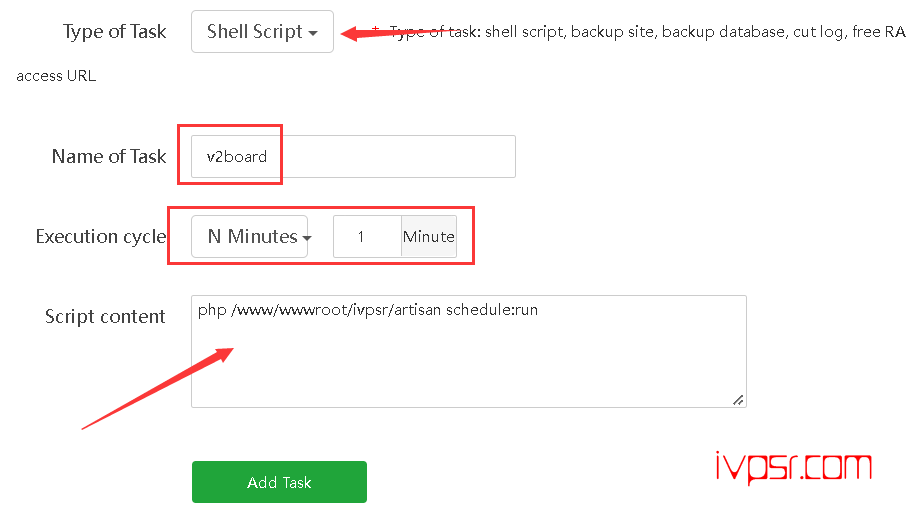
Task: Click the Script content label
Action: (x=105, y=317)
